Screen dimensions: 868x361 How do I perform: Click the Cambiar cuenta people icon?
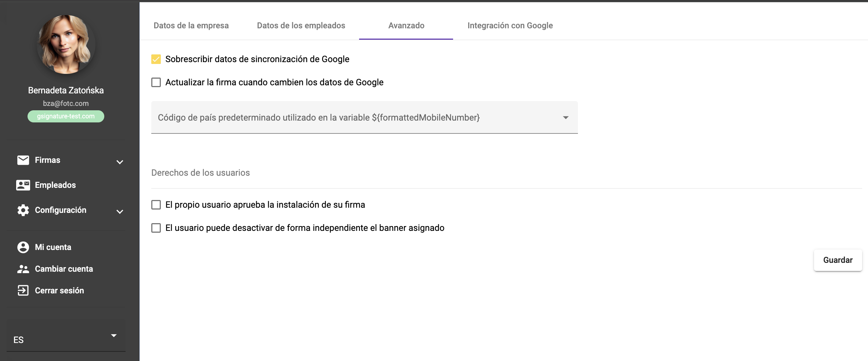[x=23, y=269]
